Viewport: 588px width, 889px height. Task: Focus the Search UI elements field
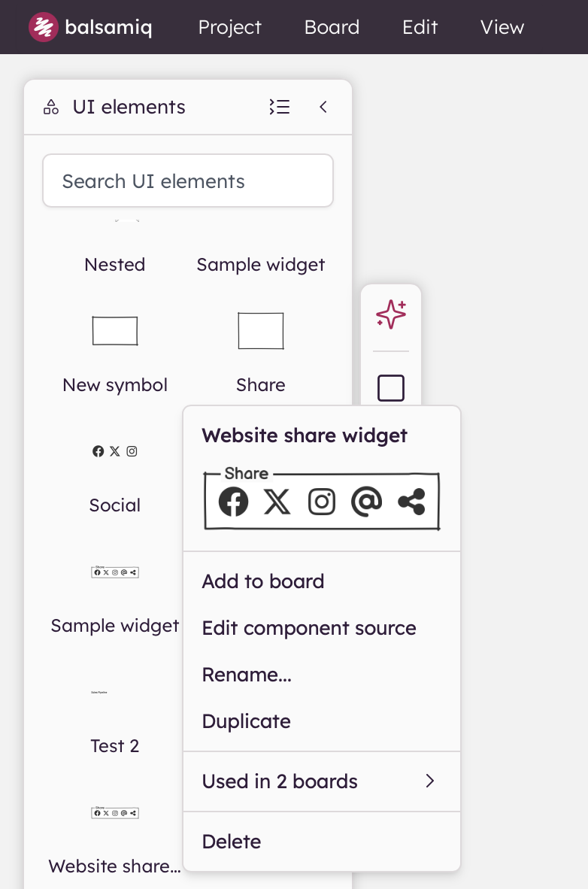(188, 181)
